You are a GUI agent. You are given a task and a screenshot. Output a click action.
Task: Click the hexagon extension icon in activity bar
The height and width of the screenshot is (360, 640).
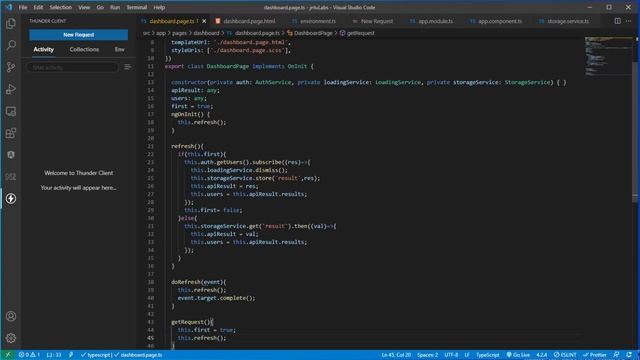(x=11, y=155)
